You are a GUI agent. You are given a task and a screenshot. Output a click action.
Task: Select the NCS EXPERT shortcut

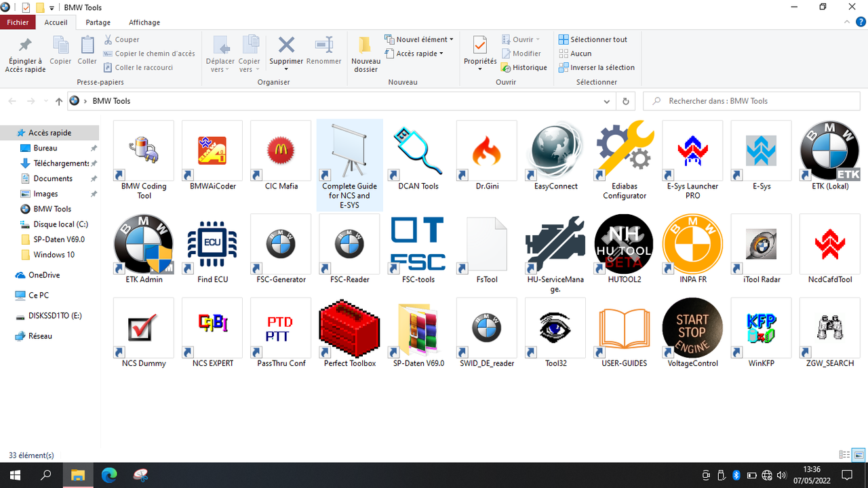coord(212,333)
